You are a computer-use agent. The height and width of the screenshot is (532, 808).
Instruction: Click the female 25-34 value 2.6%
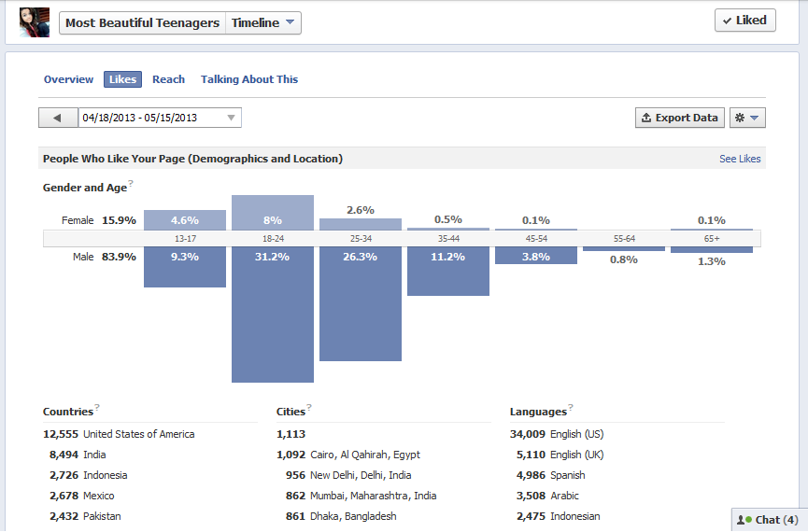coord(361,210)
